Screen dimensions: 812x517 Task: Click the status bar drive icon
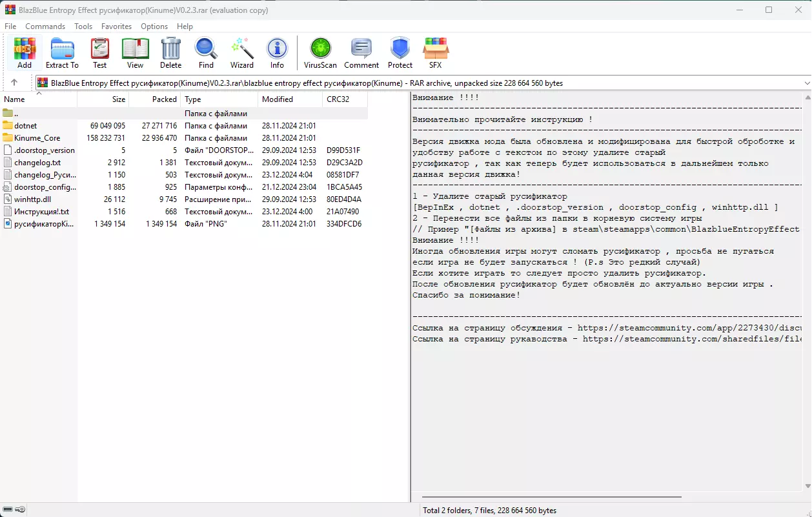tap(6, 510)
